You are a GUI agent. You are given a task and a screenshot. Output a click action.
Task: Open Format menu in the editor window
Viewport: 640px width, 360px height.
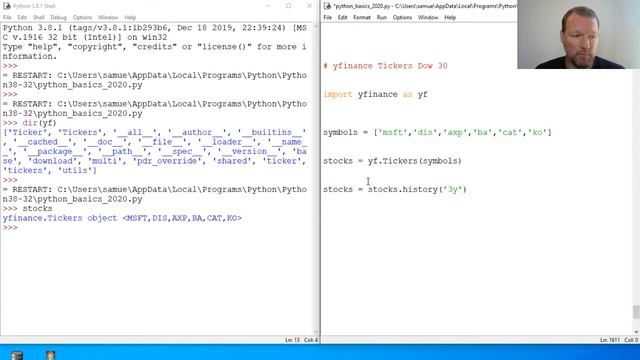pyautogui.click(x=362, y=18)
